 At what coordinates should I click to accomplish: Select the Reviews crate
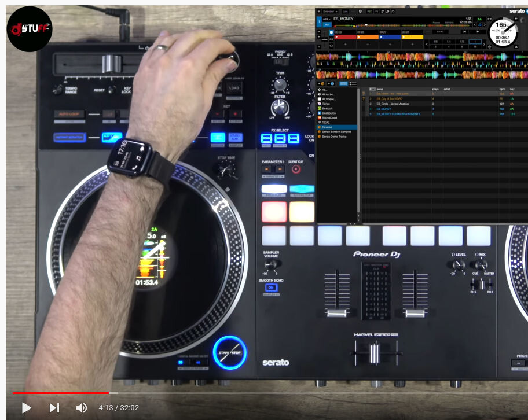(x=337, y=127)
